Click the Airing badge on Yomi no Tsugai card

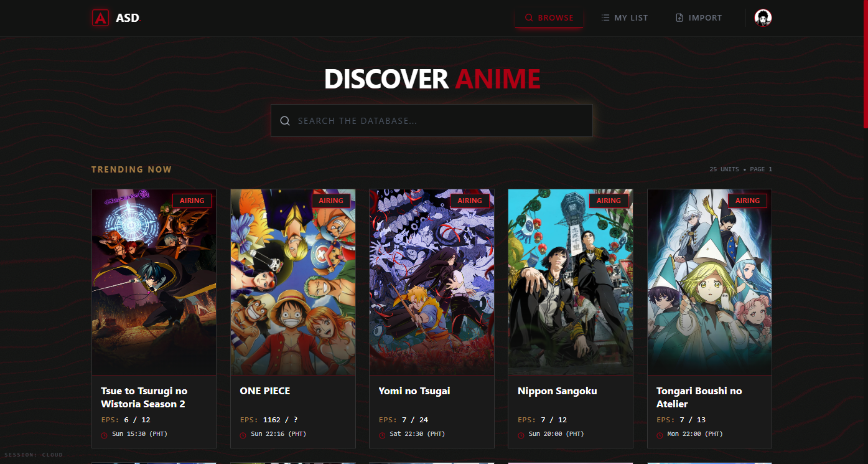[470, 201]
